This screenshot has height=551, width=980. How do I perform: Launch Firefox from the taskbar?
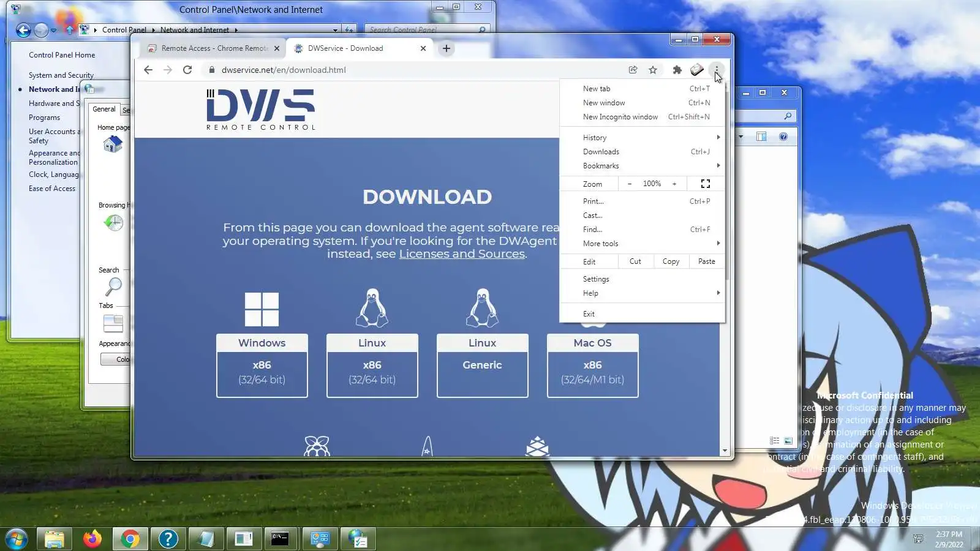pos(92,539)
